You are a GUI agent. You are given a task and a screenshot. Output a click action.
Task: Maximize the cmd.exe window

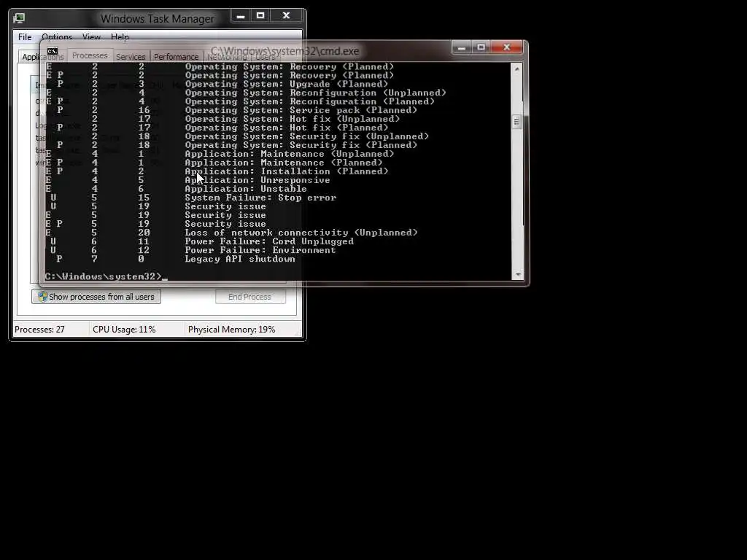[481, 47]
